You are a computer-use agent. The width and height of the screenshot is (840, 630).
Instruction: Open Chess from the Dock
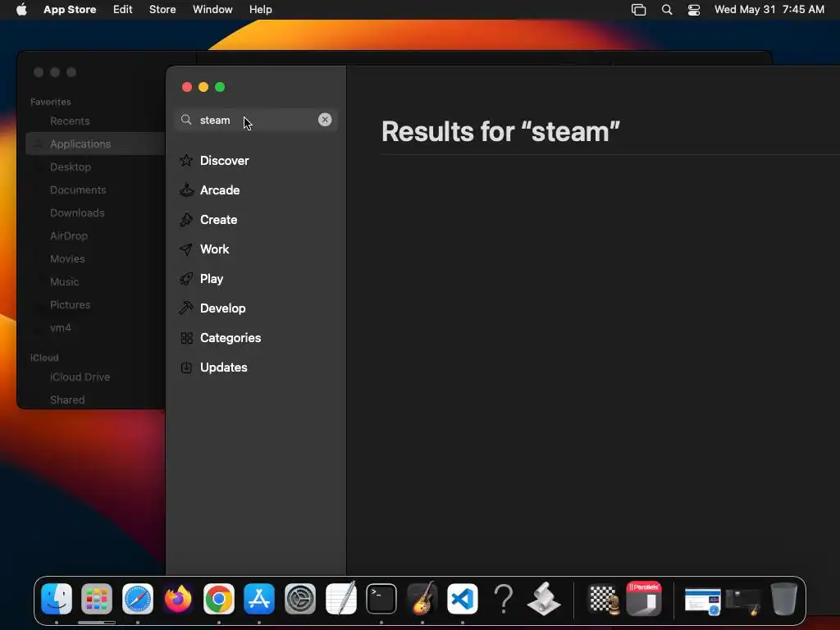coord(604,599)
